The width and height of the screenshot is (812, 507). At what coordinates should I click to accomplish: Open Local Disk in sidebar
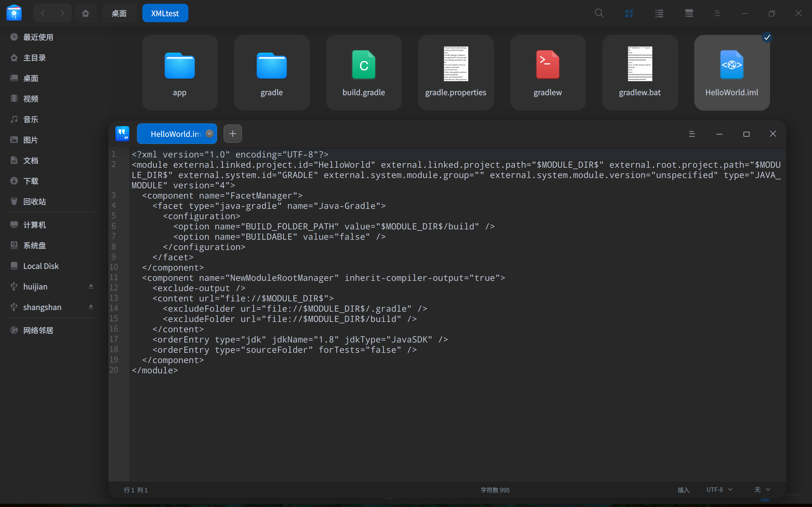pyautogui.click(x=41, y=266)
